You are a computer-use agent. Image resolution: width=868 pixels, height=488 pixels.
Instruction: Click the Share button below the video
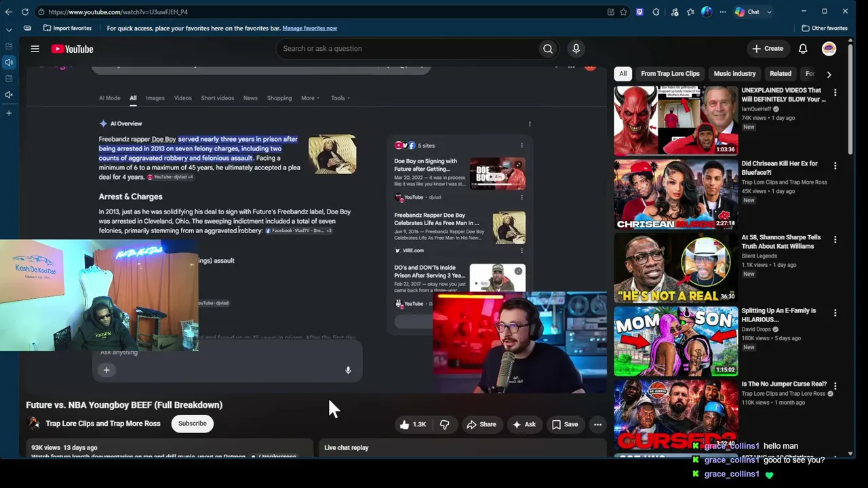coord(481,424)
